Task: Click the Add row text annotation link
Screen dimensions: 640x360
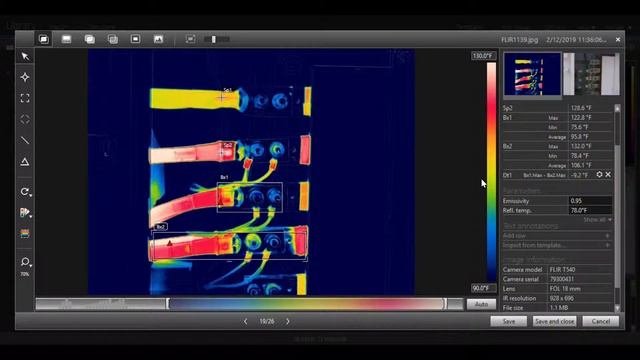Action: (x=514, y=236)
